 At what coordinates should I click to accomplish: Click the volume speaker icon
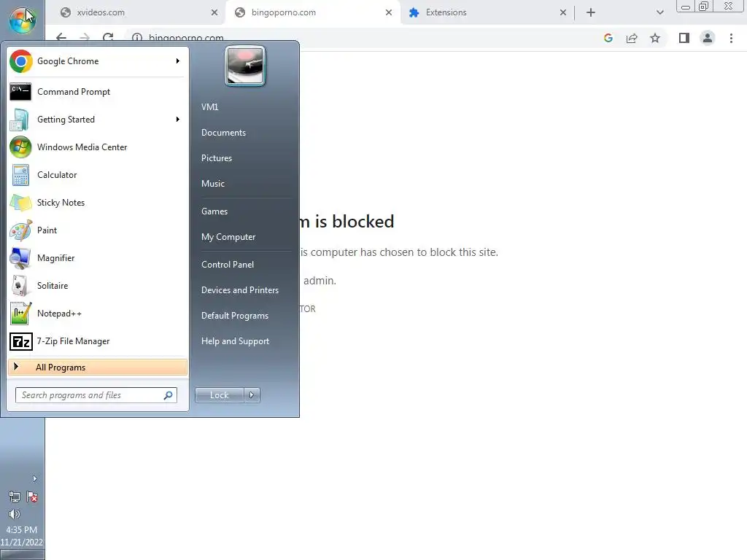pyautogui.click(x=15, y=514)
